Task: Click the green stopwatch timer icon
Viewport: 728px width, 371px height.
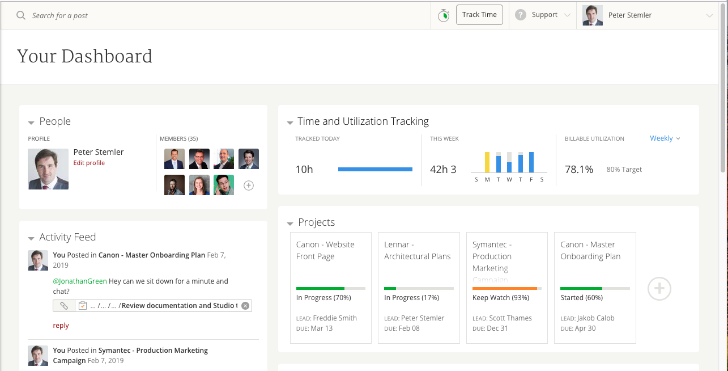Action: 443,15
